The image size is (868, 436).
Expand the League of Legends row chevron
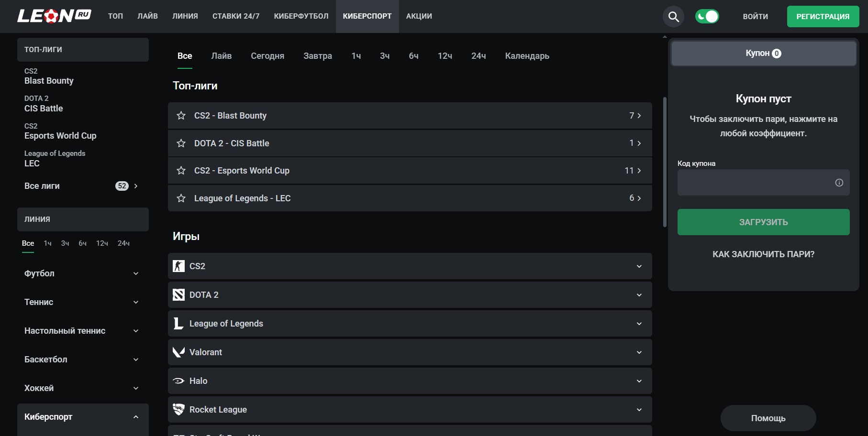click(x=639, y=324)
